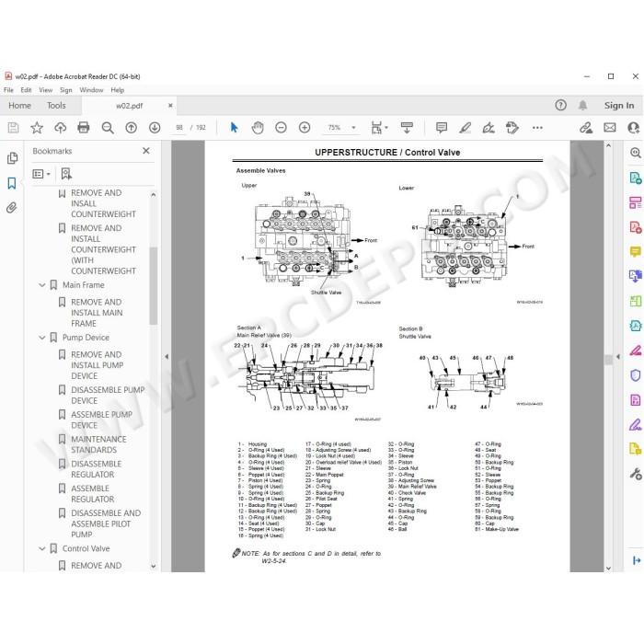Click the scrolling mode keyboard icon
Image resolution: width=644 pixels, height=644 pixels.
click(x=407, y=128)
